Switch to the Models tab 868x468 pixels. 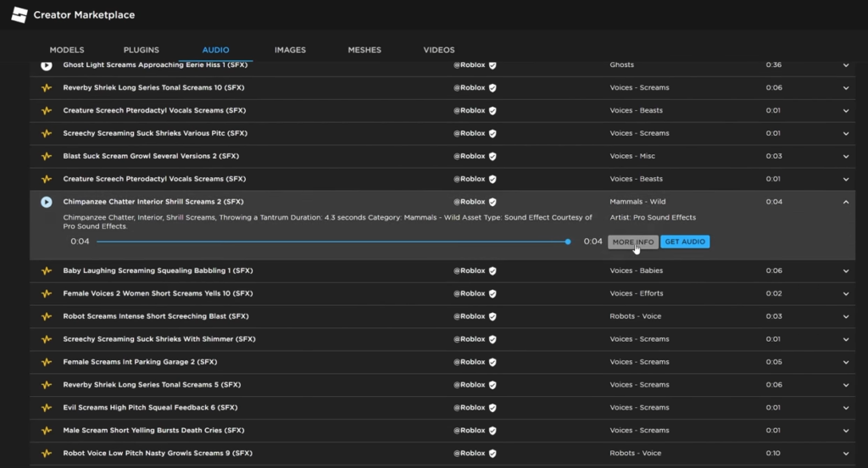pyautogui.click(x=67, y=50)
